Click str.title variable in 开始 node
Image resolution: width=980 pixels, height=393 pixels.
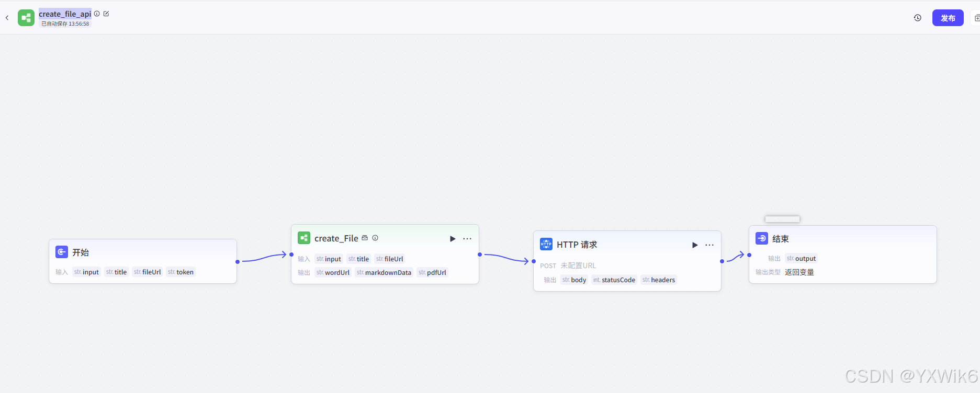point(116,272)
